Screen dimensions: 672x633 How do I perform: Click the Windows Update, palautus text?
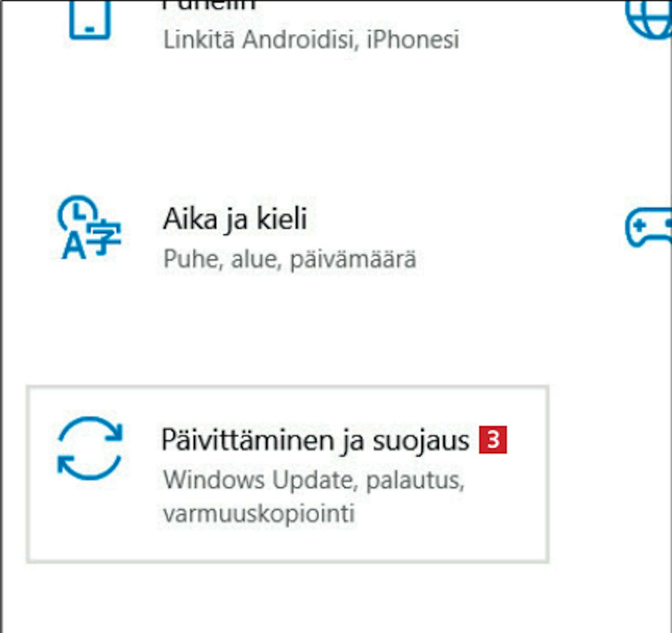click(x=314, y=480)
